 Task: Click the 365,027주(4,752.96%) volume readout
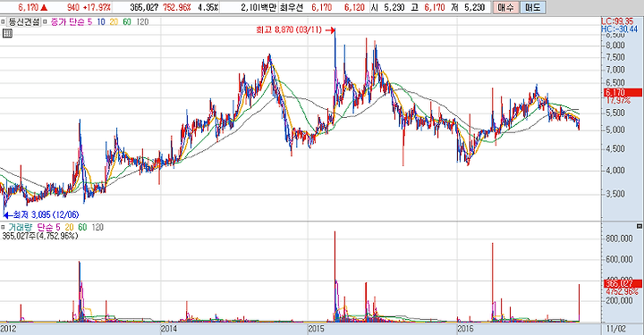tap(40, 236)
